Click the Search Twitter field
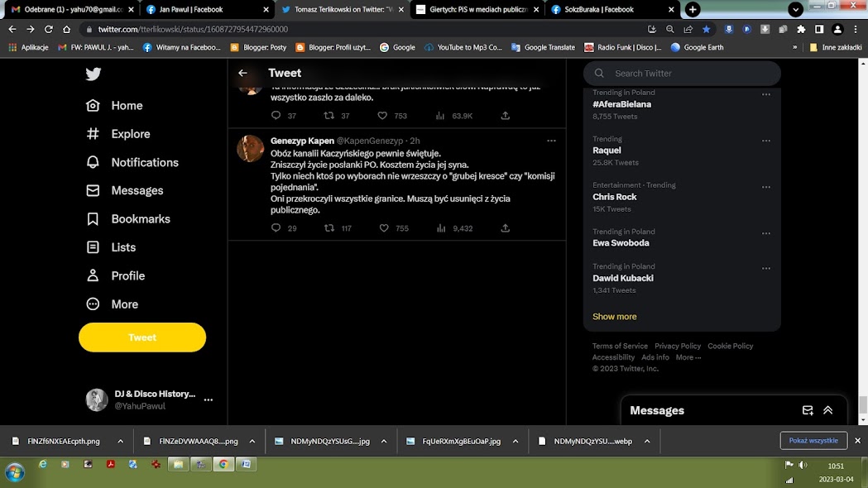Viewport: 868px width, 488px height. click(682, 73)
